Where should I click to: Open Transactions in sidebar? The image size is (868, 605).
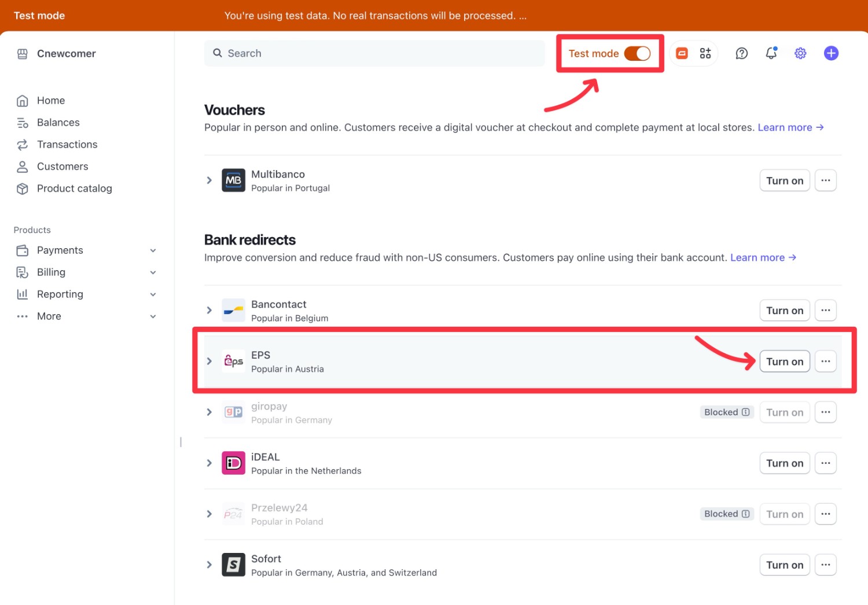point(67,145)
